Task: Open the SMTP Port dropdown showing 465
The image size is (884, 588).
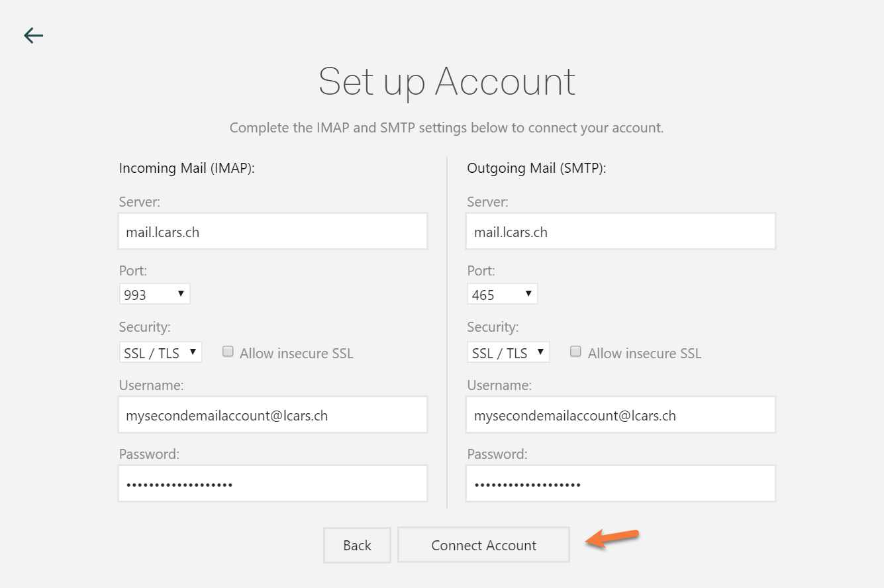Action: coord(502,293)
